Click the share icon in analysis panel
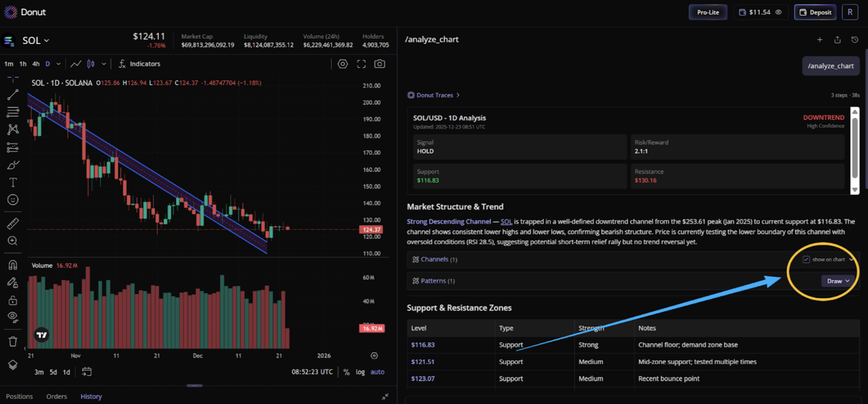 tap(837, 40)
